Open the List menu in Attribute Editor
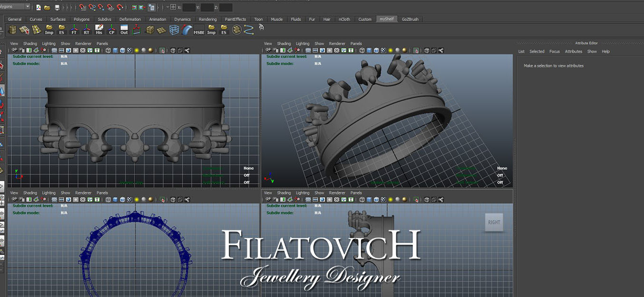This screenshot has height=297, width=644. click(x=521, y=51)
